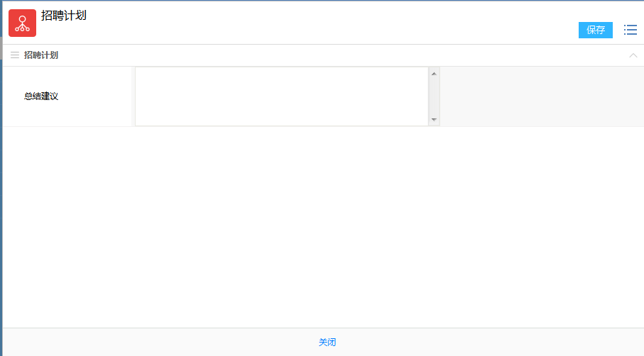The width and height of the screenshot is (644, 356).
Task: Click the 招聘计划 page title text
Action: click(x=64, y=16)
